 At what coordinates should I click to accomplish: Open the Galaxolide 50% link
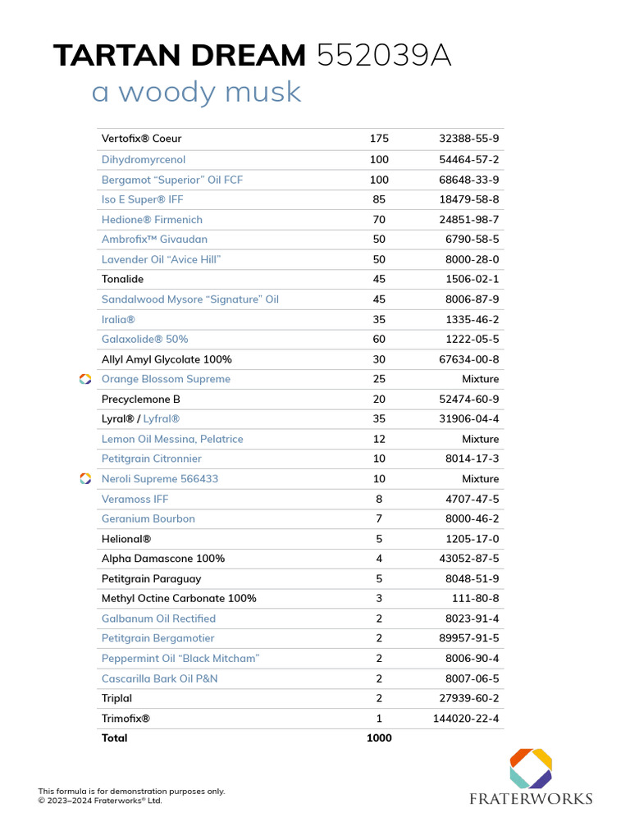pyautogui.click(x=144, y=339)
